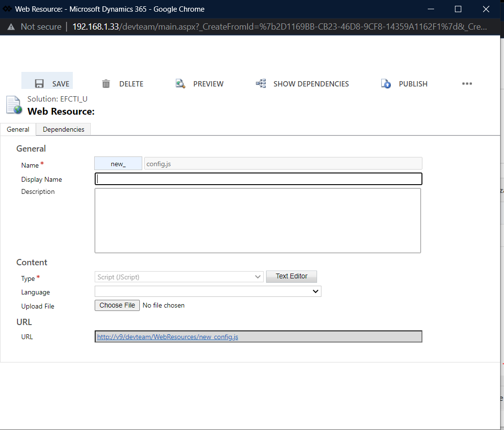This screenshot has width=504, height=430.
Task: Select the General tab
Action: [18, 129]
